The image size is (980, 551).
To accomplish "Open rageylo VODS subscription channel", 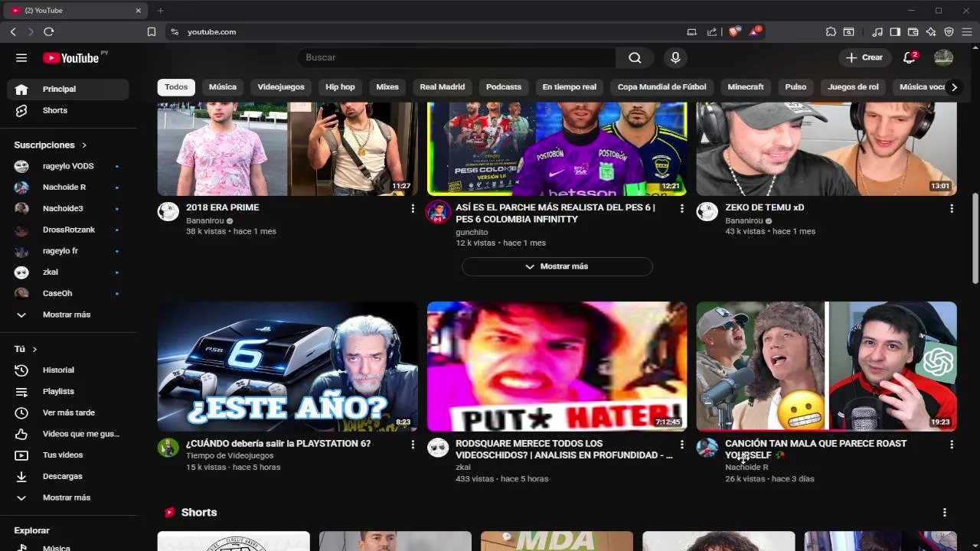I will [68, 166].
